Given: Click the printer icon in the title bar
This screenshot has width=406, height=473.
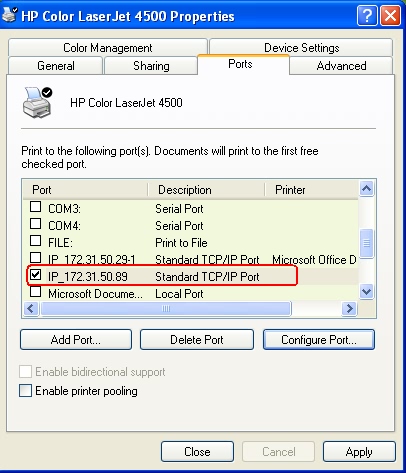Looking at the screenshot, I should click(9, 15).
